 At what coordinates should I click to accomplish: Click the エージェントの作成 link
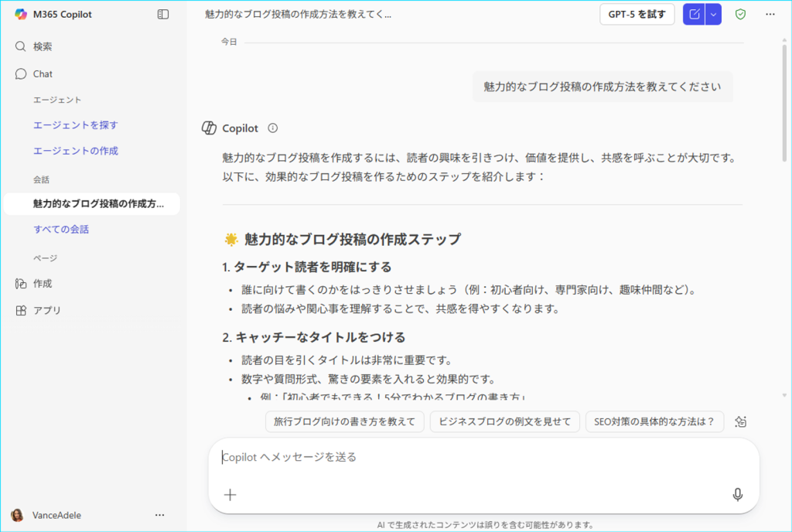75,151
